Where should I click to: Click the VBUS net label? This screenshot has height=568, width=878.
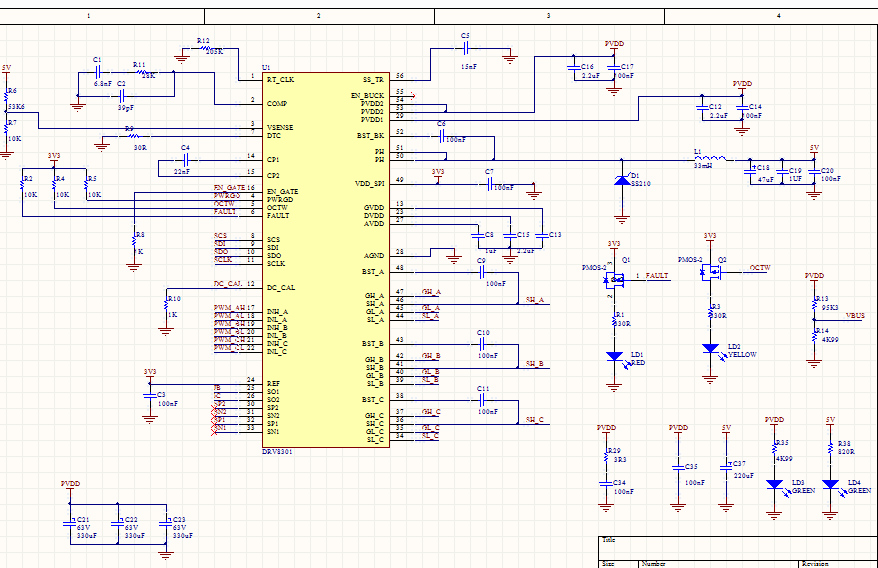tap(855, 316)
